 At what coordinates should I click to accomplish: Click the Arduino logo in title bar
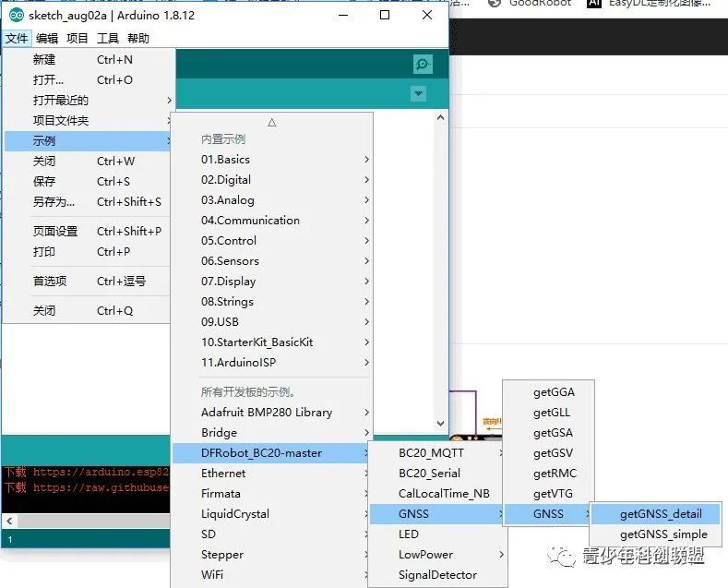click(17, 15)
